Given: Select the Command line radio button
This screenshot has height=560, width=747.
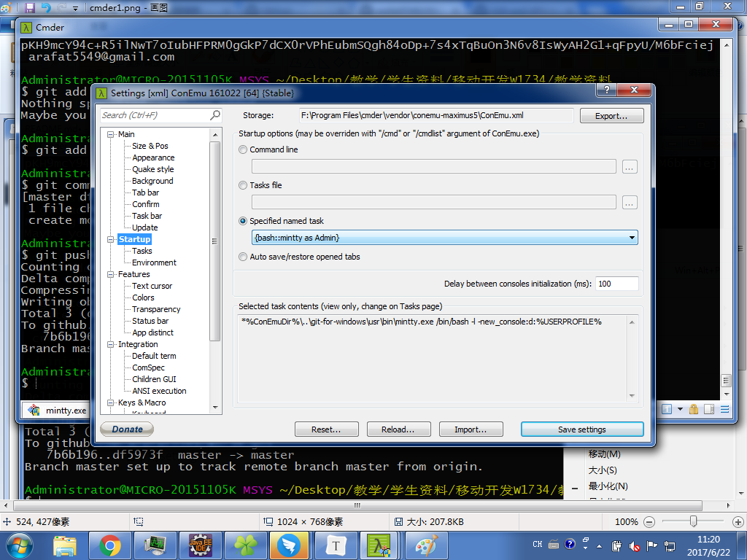Looking at the screenshot, I should coord(243,149).
